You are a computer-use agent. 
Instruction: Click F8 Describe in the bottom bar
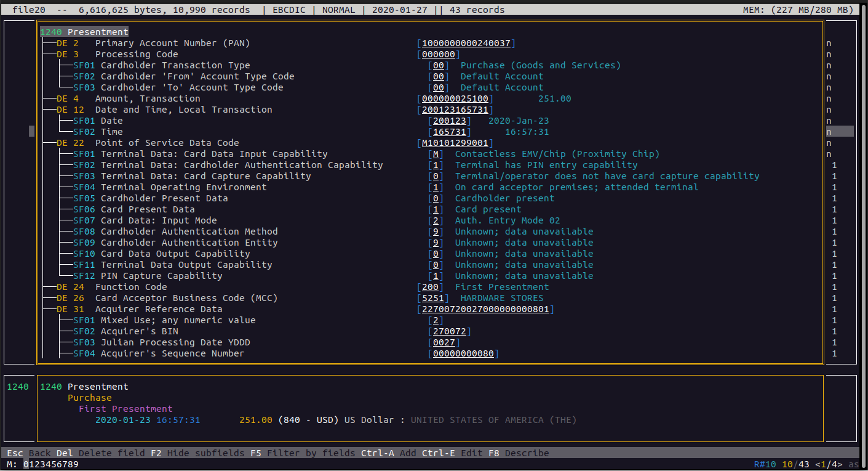coord(518,453)
